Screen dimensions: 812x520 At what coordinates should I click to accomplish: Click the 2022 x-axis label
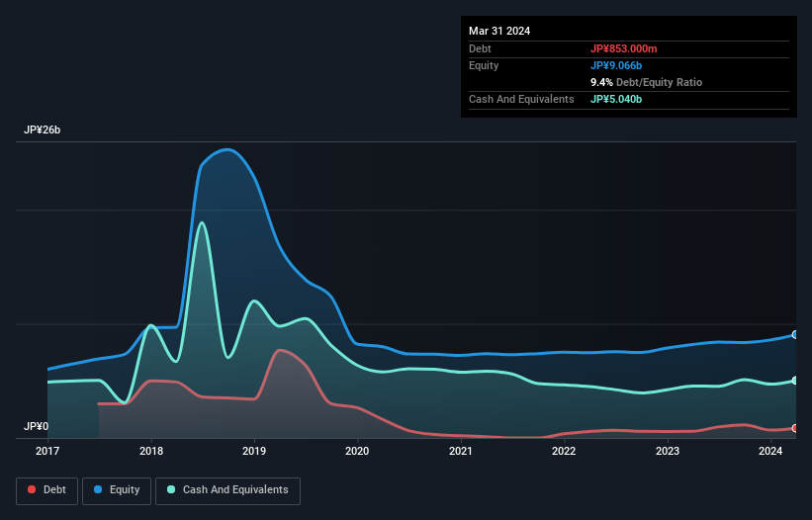click(564, 451)
